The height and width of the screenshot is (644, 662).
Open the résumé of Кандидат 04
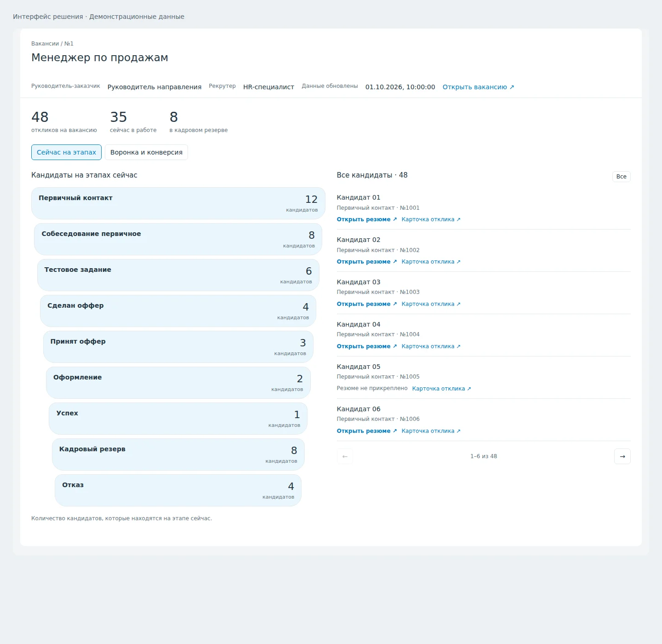pyautogui.click(x=367, y=346)
